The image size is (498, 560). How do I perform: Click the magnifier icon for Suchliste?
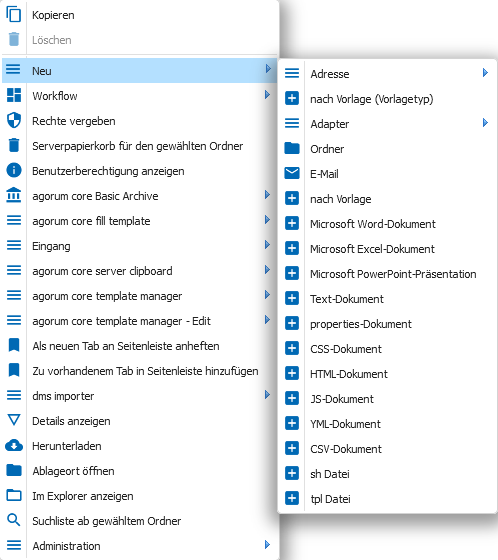point(14,521)
